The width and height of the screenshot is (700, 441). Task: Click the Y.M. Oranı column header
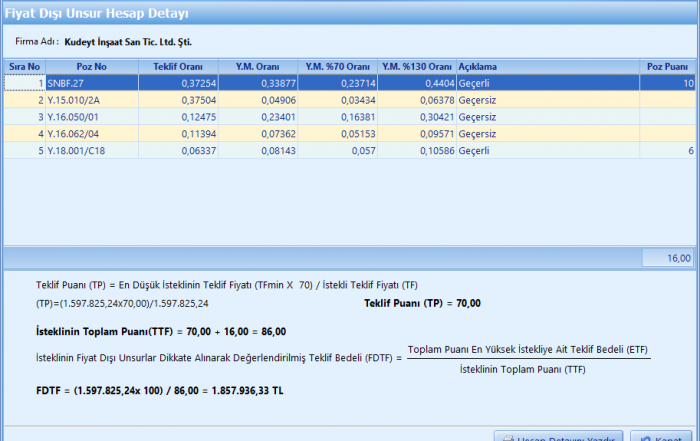tap(258, 66)
